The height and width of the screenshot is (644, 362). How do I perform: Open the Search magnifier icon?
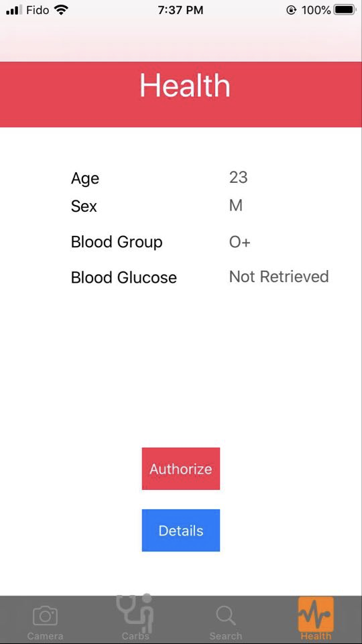coord(226,616)
